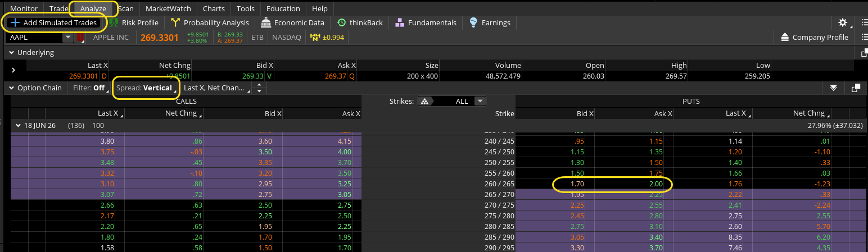Open the Charts tab
868x252 pixels.
point(214,8)
